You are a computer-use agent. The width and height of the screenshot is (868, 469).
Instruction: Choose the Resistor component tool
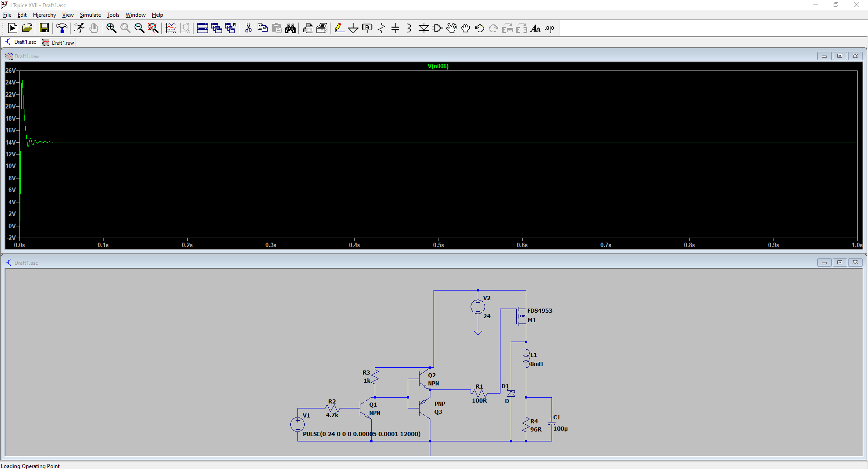[x=381, y=28]
